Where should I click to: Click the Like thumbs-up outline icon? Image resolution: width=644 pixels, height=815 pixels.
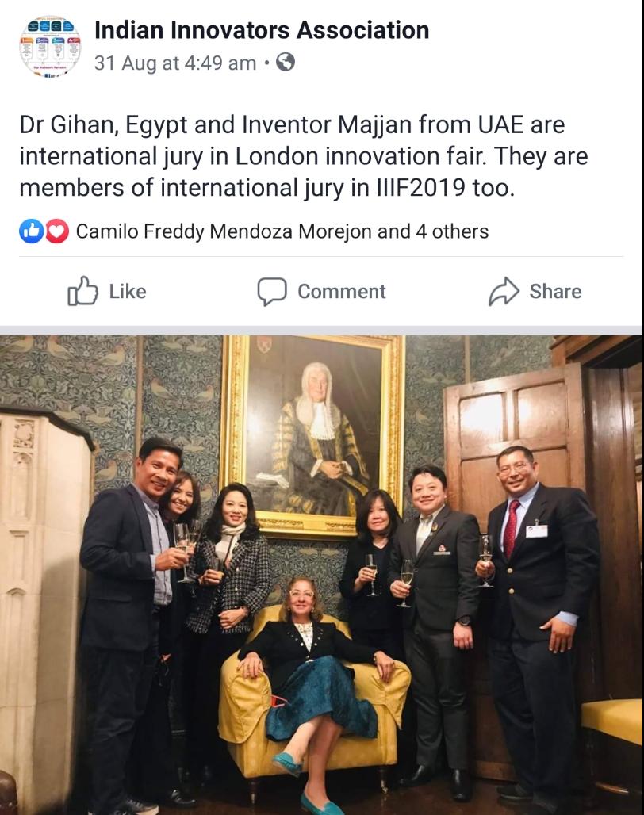(x=82, y=290)
